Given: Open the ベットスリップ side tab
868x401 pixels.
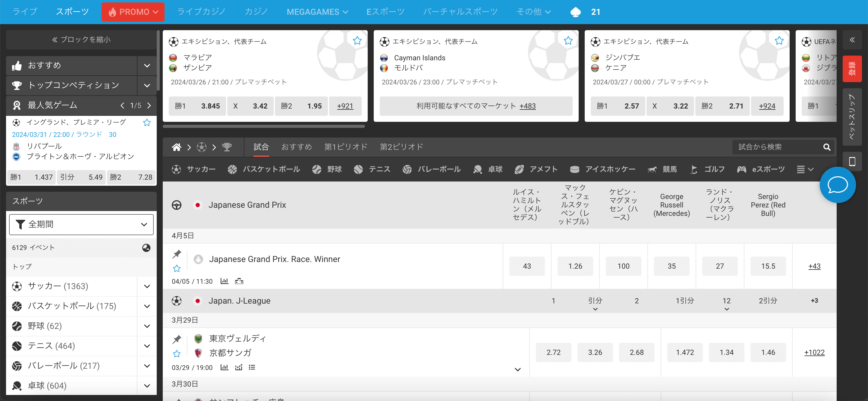Looking at the screenshot, I should 852,117.
